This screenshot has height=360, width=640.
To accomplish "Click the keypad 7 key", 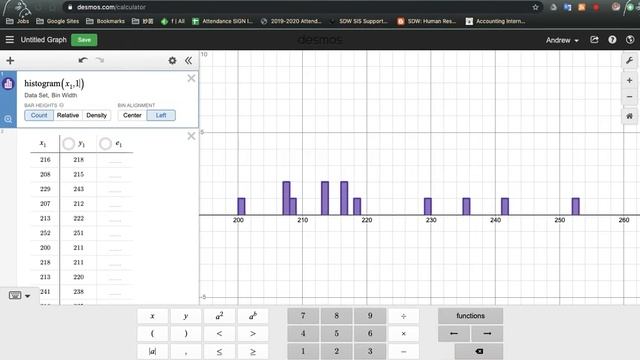I will click(303, 316).
